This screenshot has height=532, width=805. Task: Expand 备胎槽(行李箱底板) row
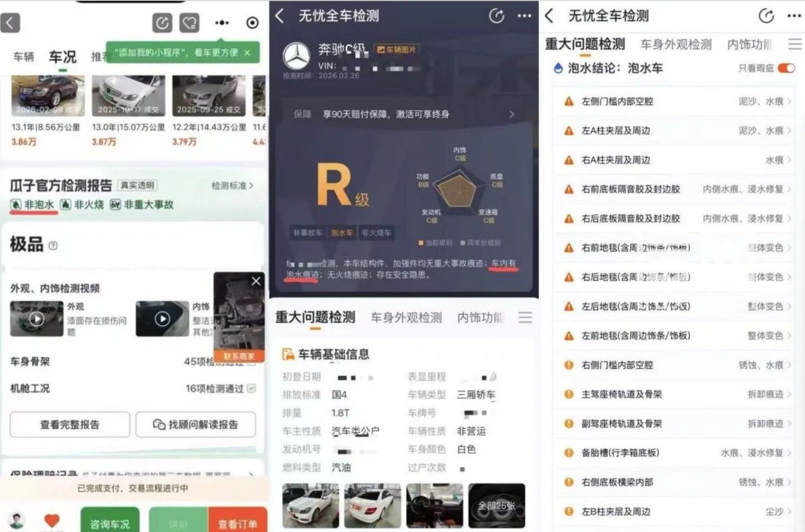673,453
